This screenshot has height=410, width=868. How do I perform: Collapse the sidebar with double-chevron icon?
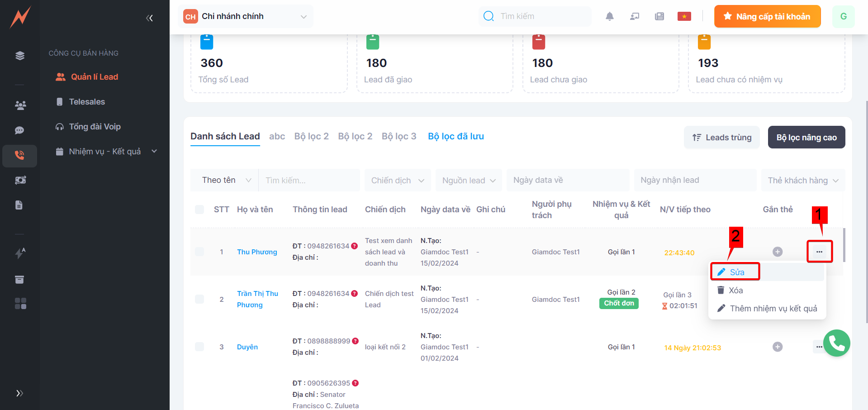click(149, 18)
